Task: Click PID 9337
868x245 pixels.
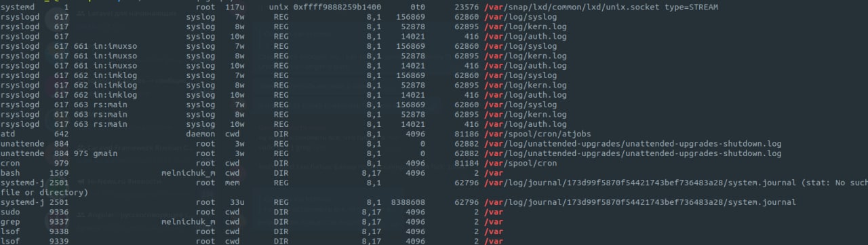Action: 59,222
